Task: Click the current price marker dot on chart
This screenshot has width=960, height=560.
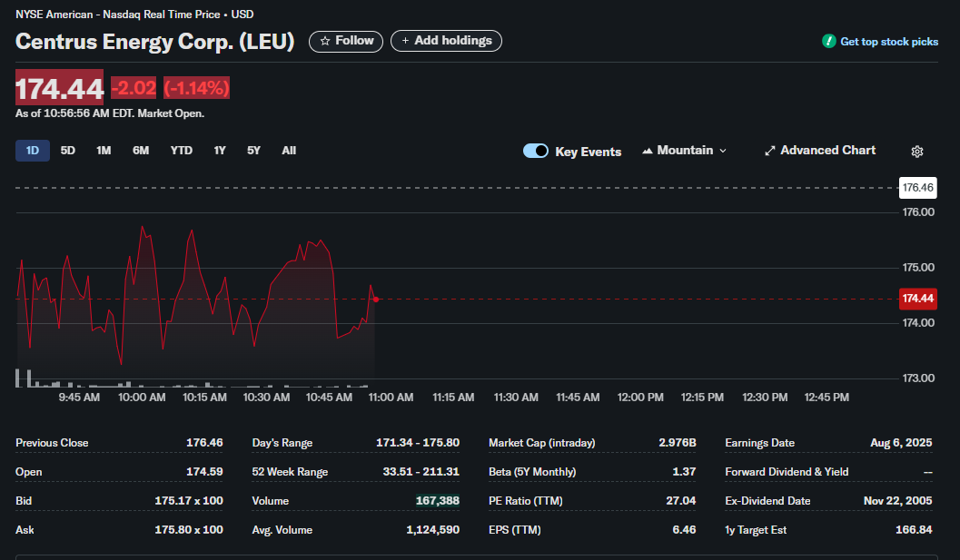Action: click(375, 300)
